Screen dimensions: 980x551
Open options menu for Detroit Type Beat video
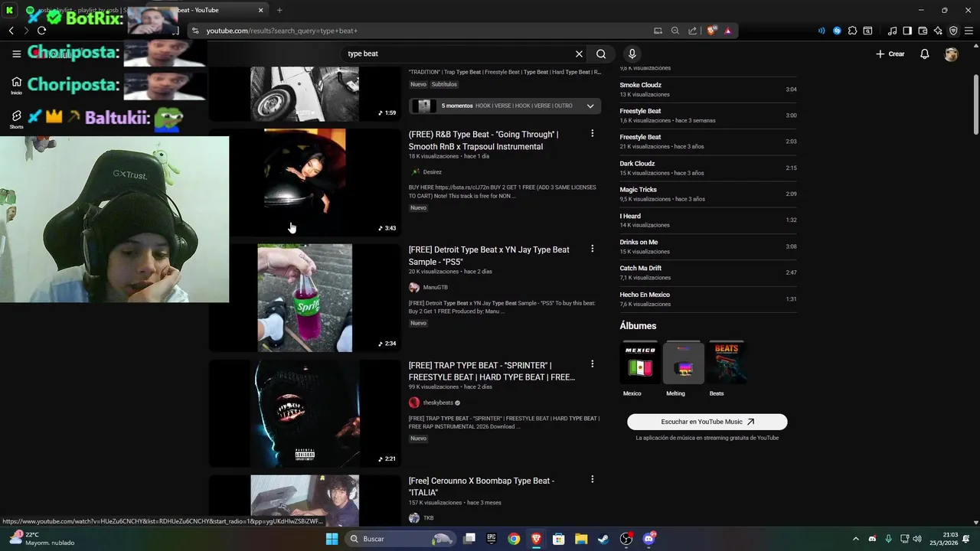[592, 249]
